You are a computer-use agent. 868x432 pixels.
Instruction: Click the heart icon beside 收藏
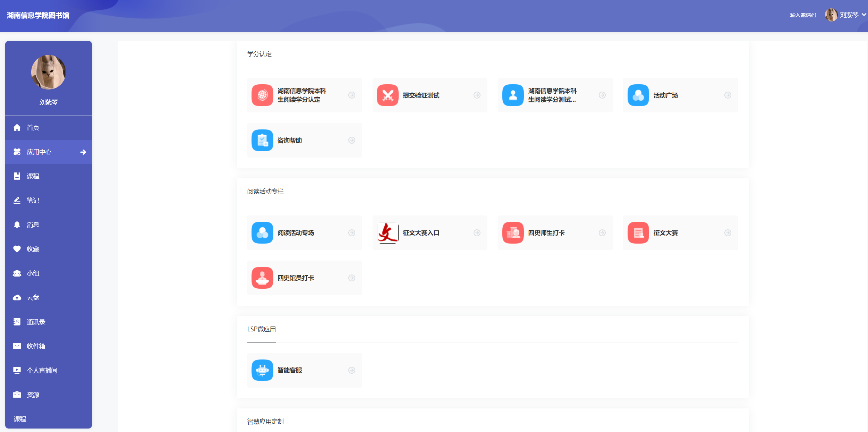coord(17,249)
